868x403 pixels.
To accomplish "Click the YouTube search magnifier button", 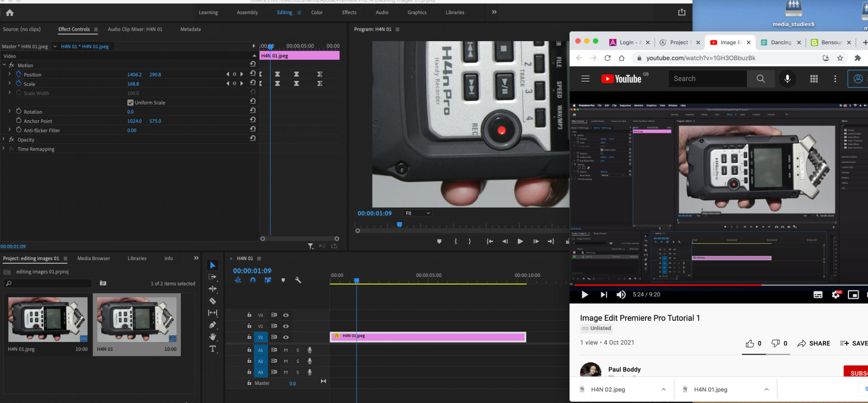I will [761, 79].
